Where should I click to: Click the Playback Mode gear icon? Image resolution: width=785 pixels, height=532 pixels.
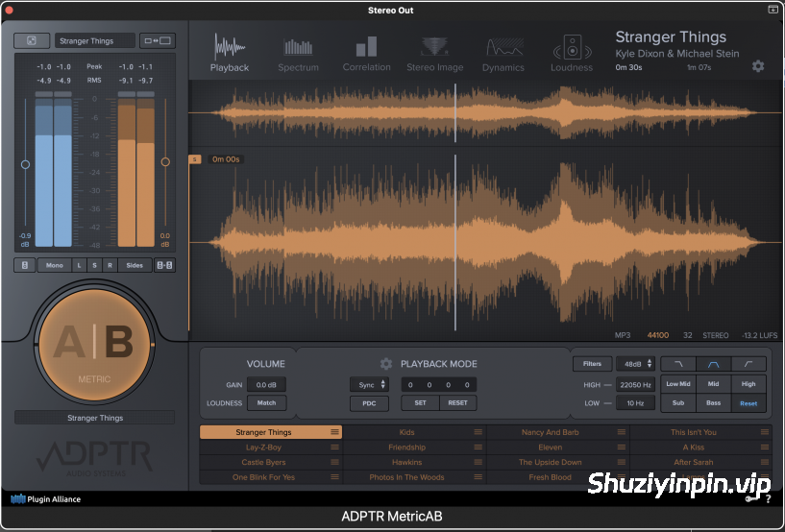click(385, 364)
